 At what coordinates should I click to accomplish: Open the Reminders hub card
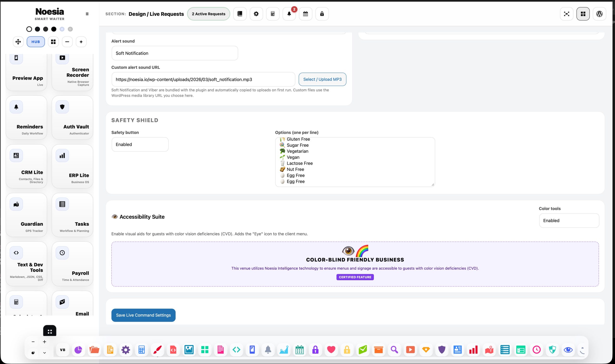(x=26, y=117)
